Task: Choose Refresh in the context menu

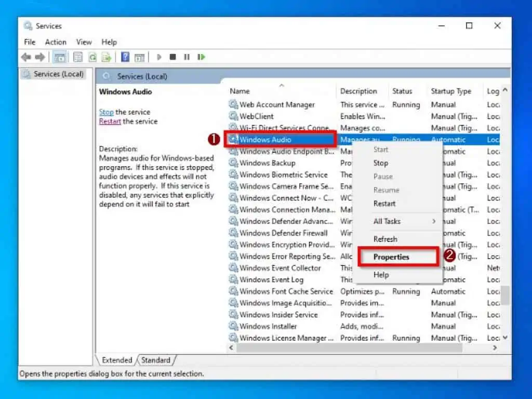Action: coord(397,239)
